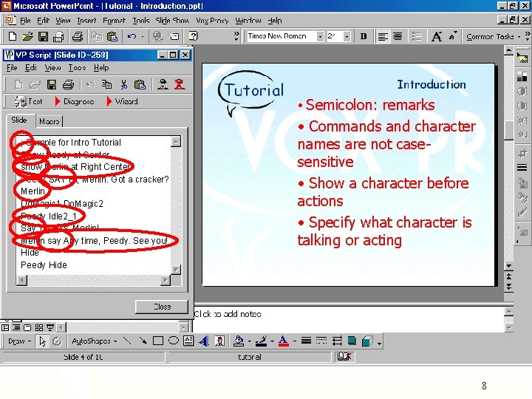The height and width of the screenshot is (399, 532).
Task: Click script line 'Peedy Hide'
Action: click(44, 265)
